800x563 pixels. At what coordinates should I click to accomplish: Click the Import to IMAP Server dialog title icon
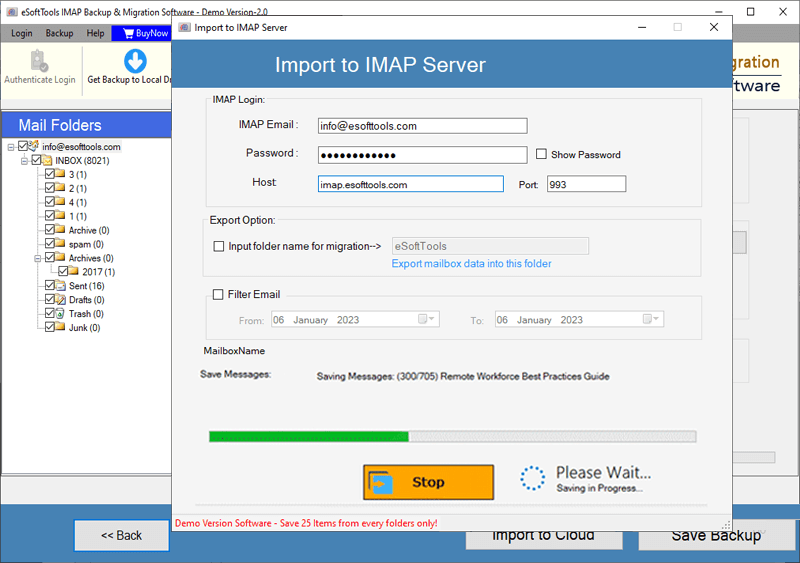click(184, 28)
